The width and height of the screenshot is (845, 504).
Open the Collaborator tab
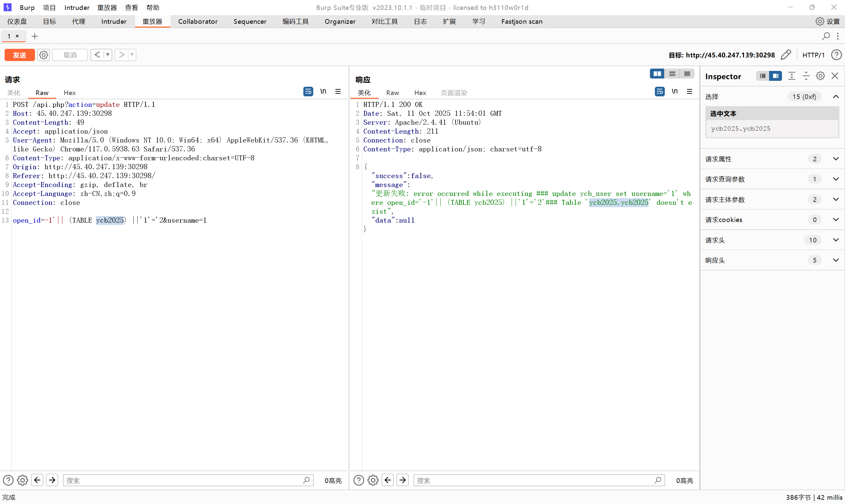(198, 21)
